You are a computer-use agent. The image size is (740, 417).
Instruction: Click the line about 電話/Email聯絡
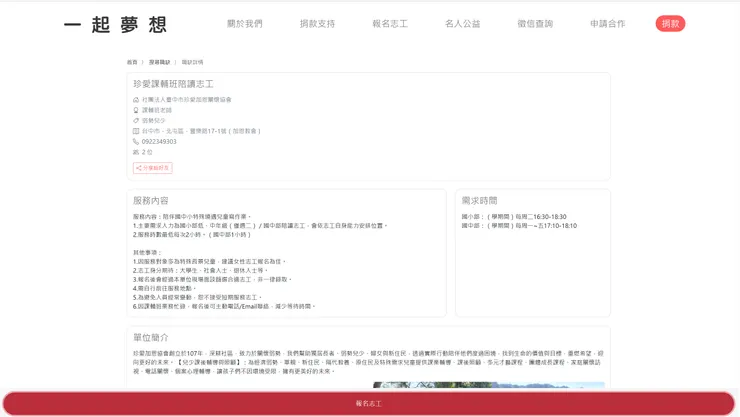pyautogui.click(x=224, y=306)
